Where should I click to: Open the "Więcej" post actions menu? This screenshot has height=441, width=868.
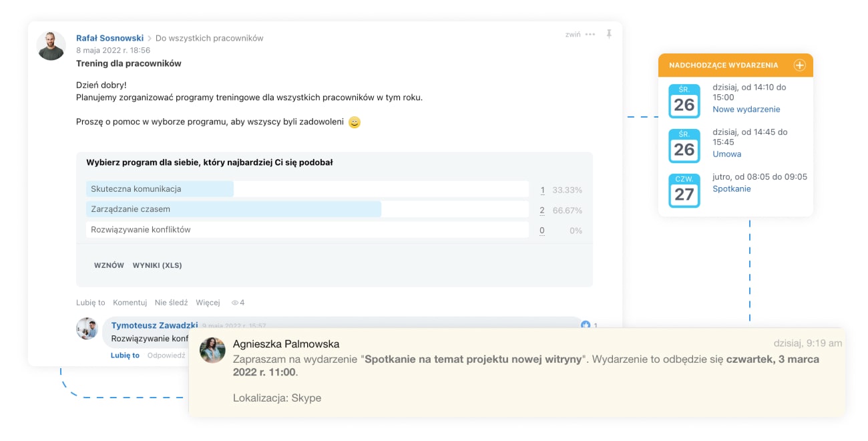pos(208,303)
